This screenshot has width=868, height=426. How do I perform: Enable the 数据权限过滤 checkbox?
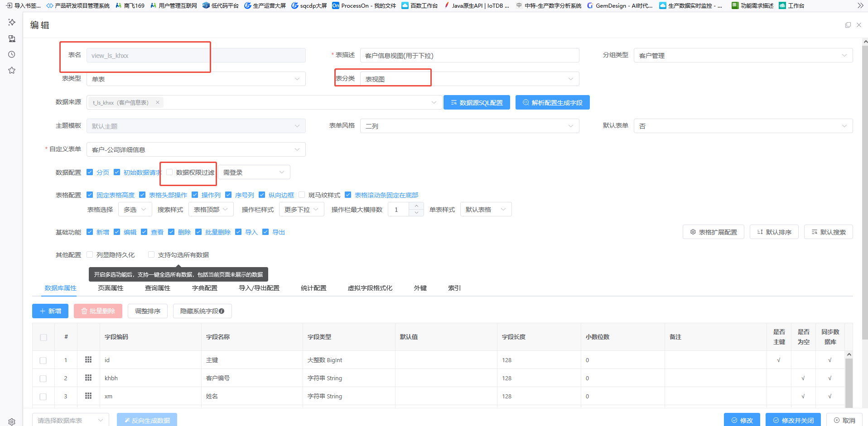(169, 172)
